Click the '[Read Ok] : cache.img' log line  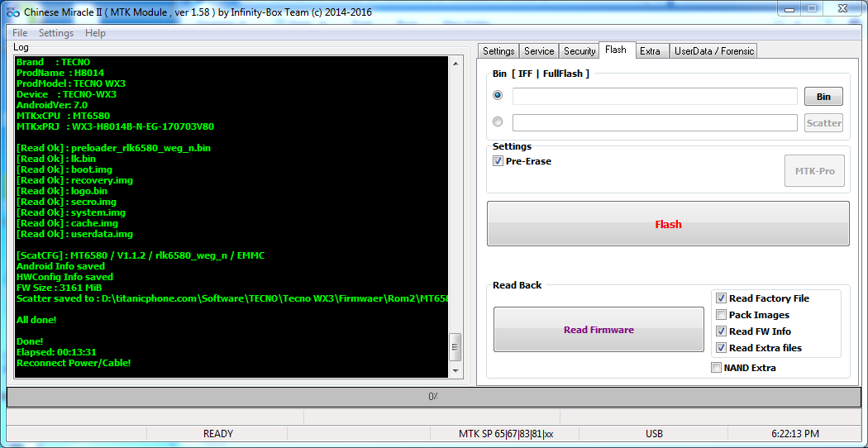tap(67, 223)
